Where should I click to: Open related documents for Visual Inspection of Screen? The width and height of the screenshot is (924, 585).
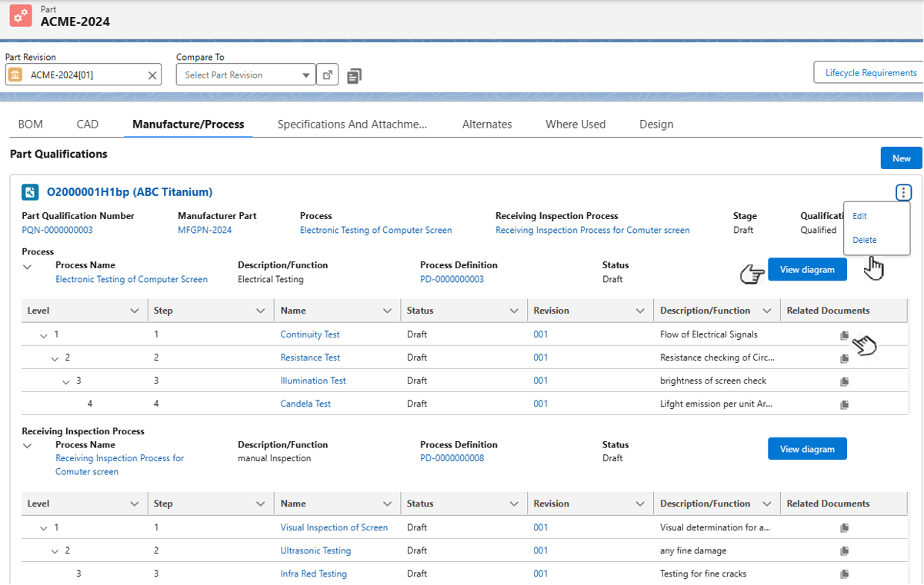click(844, 528)
